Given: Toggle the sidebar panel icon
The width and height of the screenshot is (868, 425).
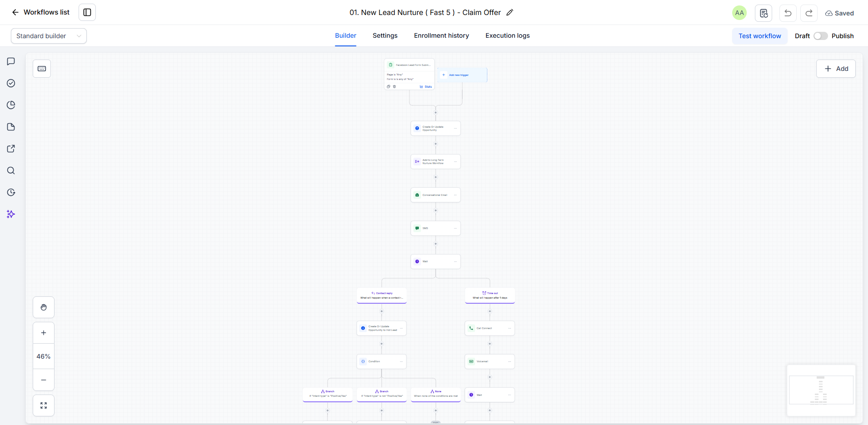Looking at the screenshot, I should coord(87,12).
